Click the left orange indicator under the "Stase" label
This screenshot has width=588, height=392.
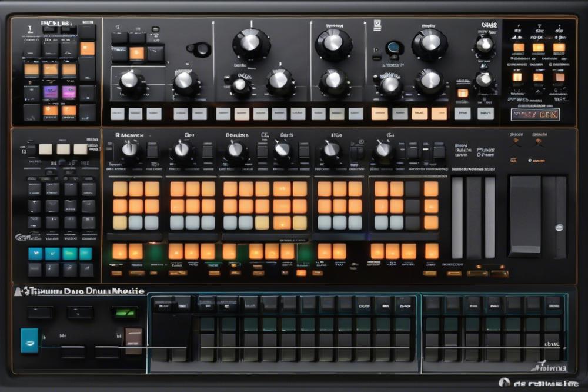tap(516, 141)
